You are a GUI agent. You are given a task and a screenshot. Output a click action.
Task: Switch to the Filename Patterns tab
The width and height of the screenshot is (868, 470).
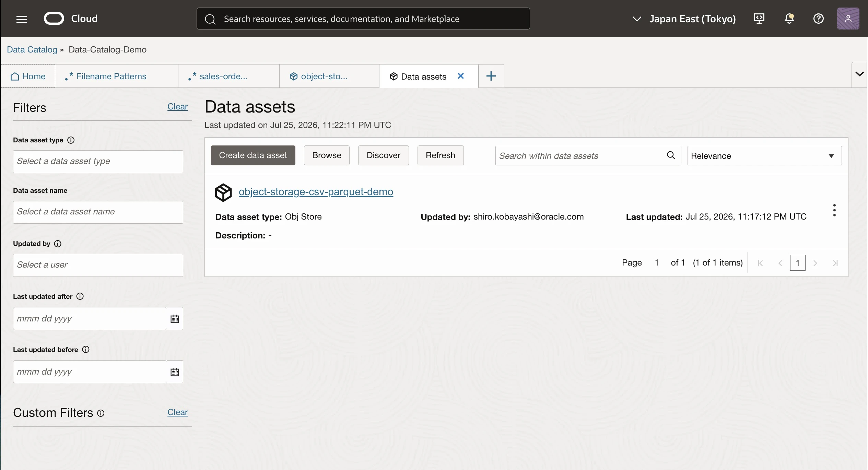[117, 76]
